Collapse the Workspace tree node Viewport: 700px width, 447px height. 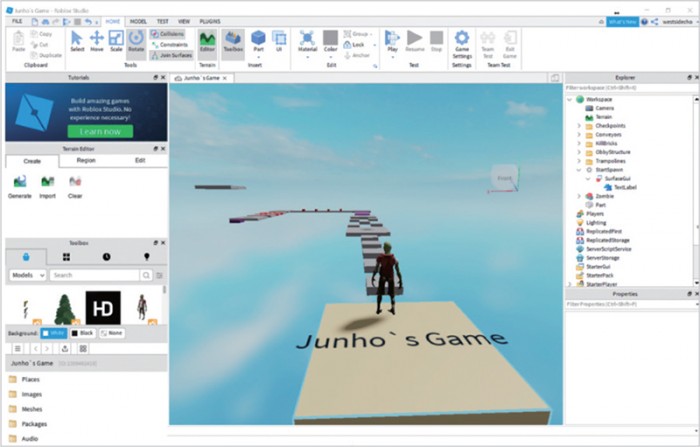pyautogui.click(x=570, y=100)
